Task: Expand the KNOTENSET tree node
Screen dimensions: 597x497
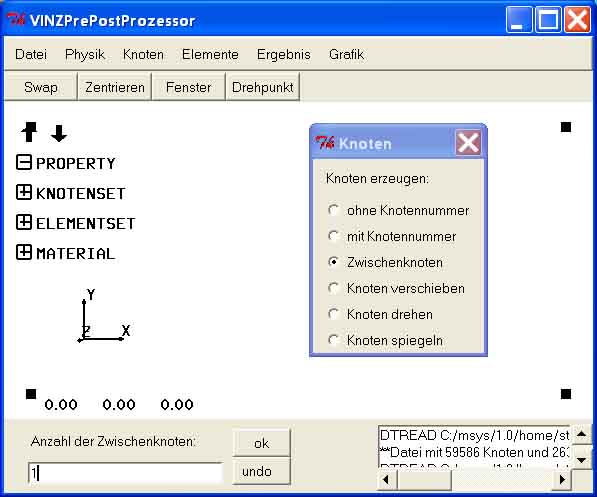Action: [x=24, y=192]
